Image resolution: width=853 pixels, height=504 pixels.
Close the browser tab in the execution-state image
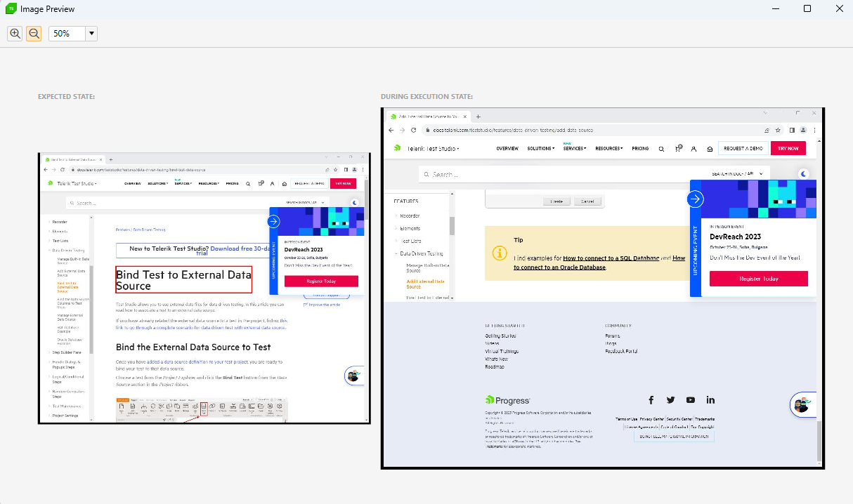click(464, 116)
